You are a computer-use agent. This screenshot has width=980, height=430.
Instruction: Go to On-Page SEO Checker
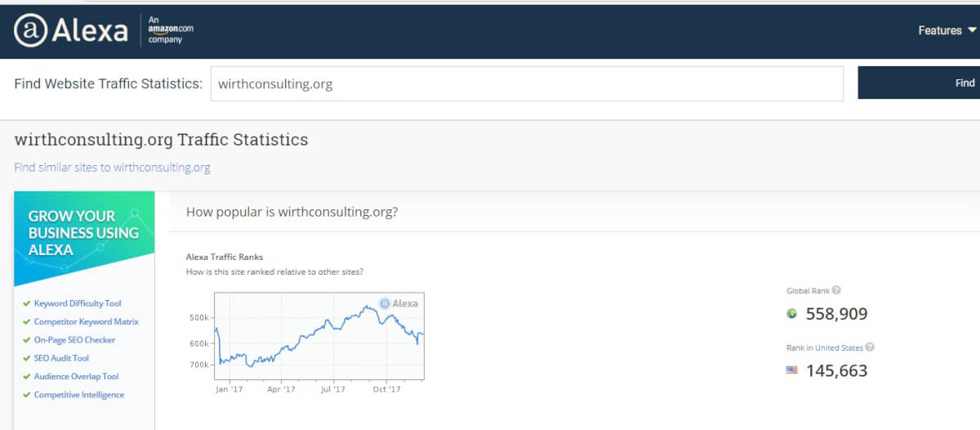coord(75,340)
